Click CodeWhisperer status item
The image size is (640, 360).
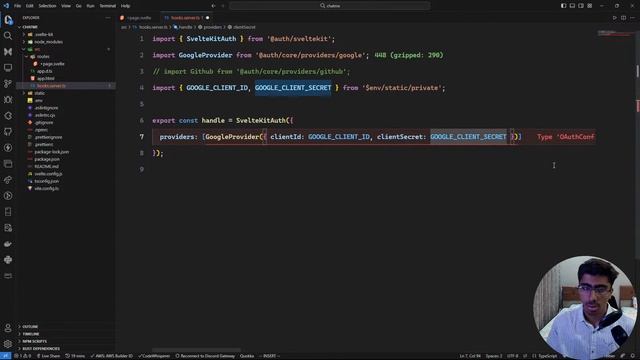pos(154,356)
